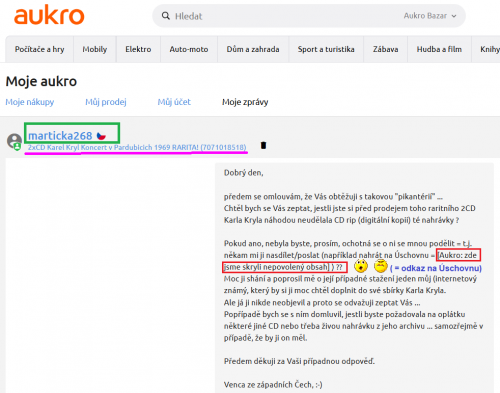
Task: Open Hudba a film category
Action: click(x=439, y=49)
